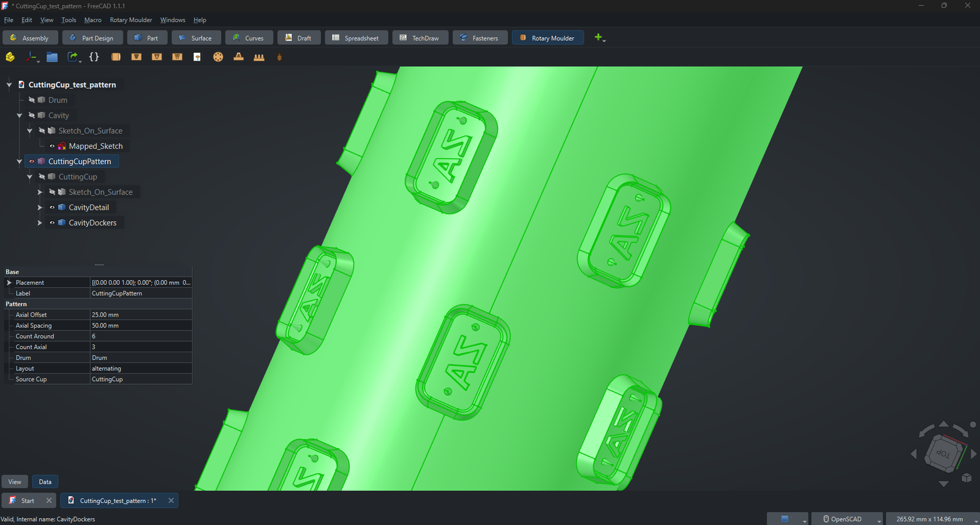Toggle visibility eye of CavityDetail
The height and width of the screenshot is (525, 980).
click(x=52, y=207)
